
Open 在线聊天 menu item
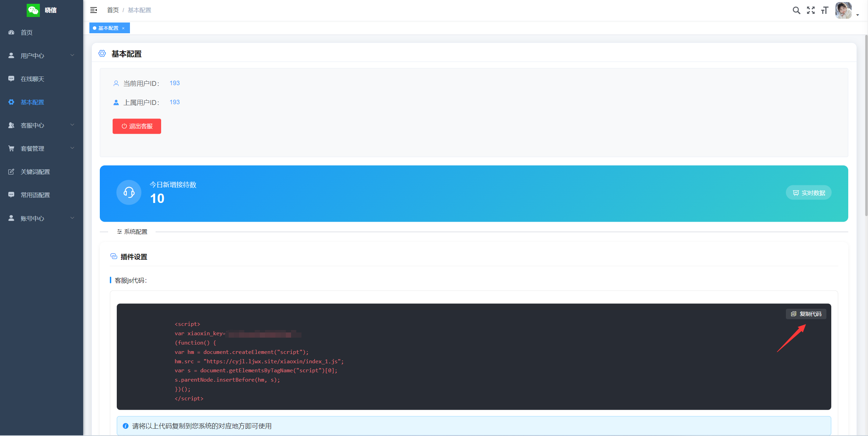point(42,79)
